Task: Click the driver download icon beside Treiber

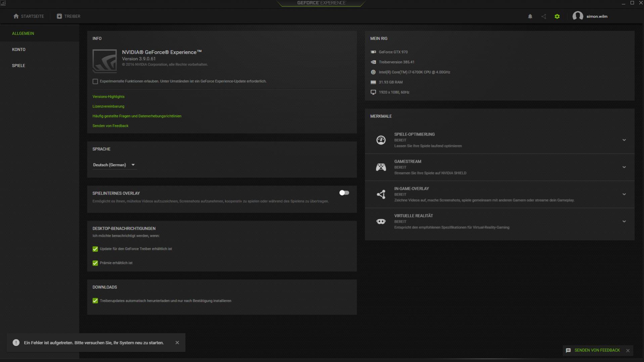Action: tap(59, 16)
